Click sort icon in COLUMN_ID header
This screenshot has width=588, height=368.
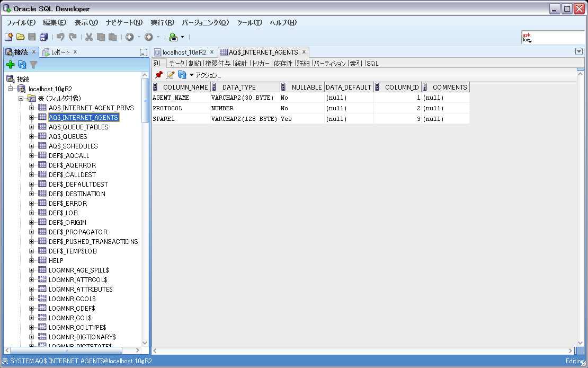coord(377,87)
